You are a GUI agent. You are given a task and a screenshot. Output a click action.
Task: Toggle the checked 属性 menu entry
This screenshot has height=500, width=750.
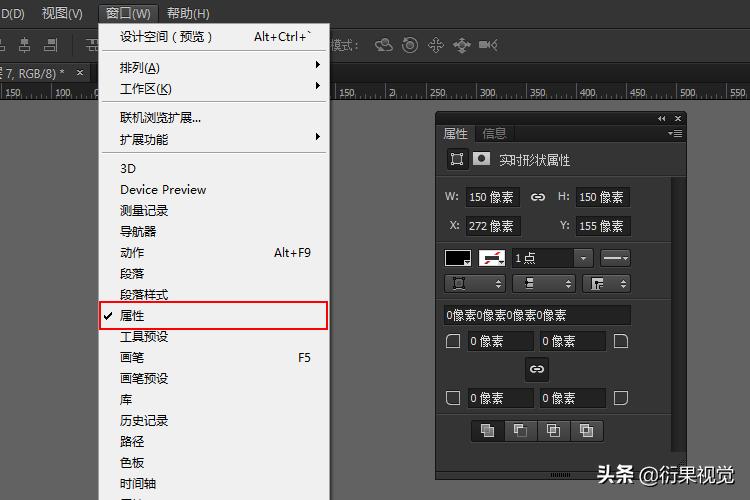coord(213,315)
